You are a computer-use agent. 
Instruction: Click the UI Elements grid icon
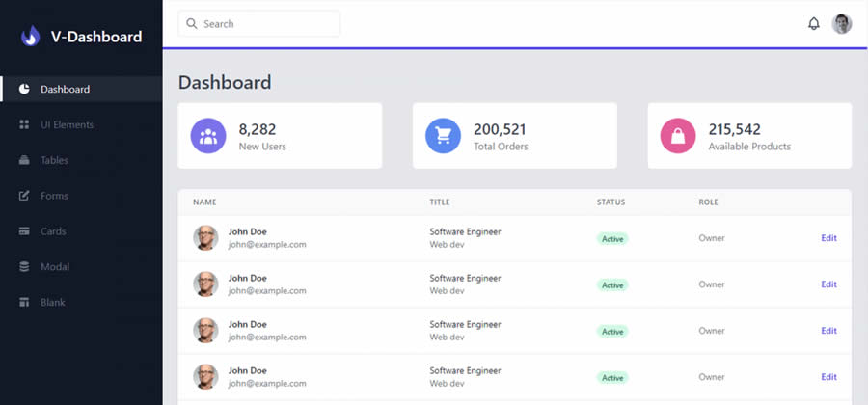[x=24, y=125]
